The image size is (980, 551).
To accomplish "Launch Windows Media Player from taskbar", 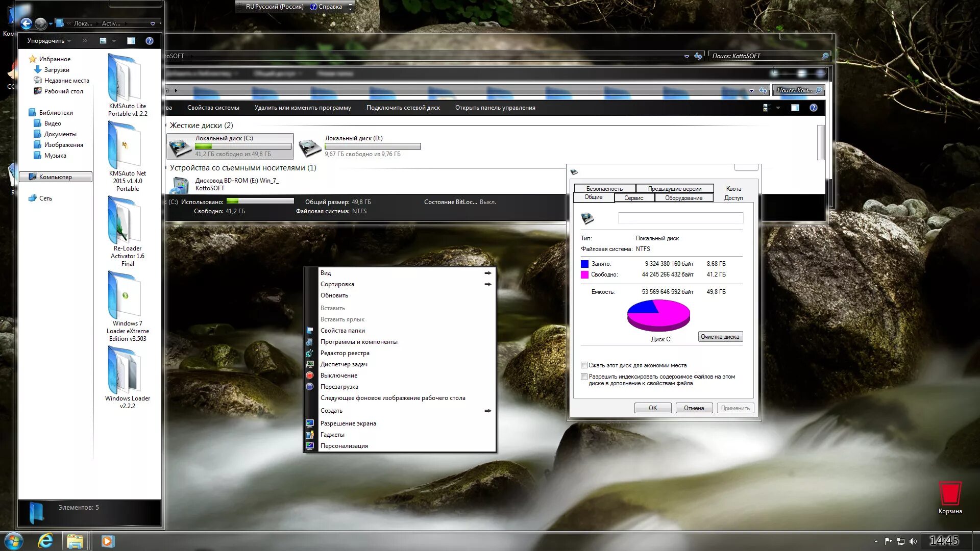I will pos(108,541).
